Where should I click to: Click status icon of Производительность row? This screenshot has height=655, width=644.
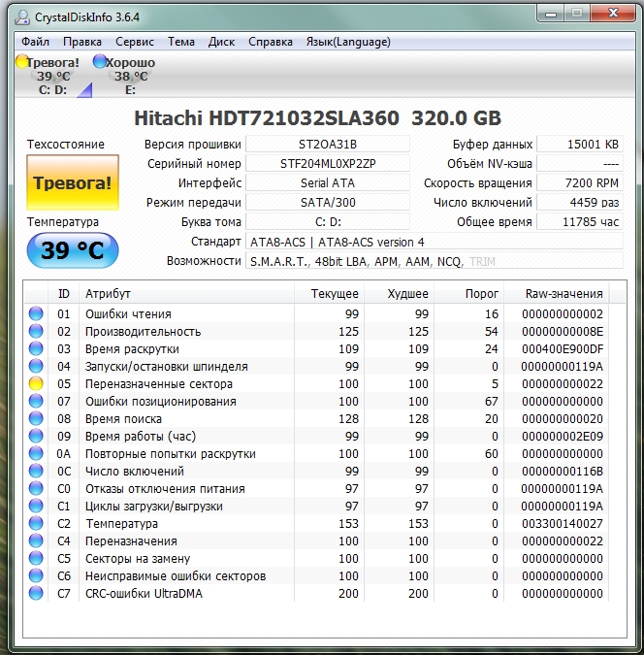(x=36, y=331)
